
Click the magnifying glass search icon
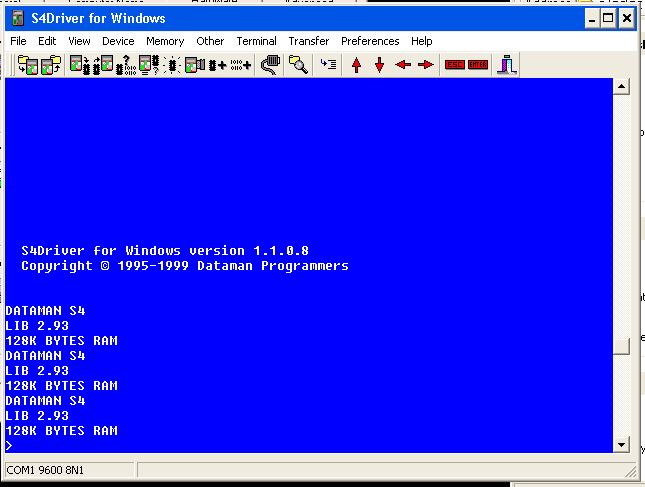(298, 65)
